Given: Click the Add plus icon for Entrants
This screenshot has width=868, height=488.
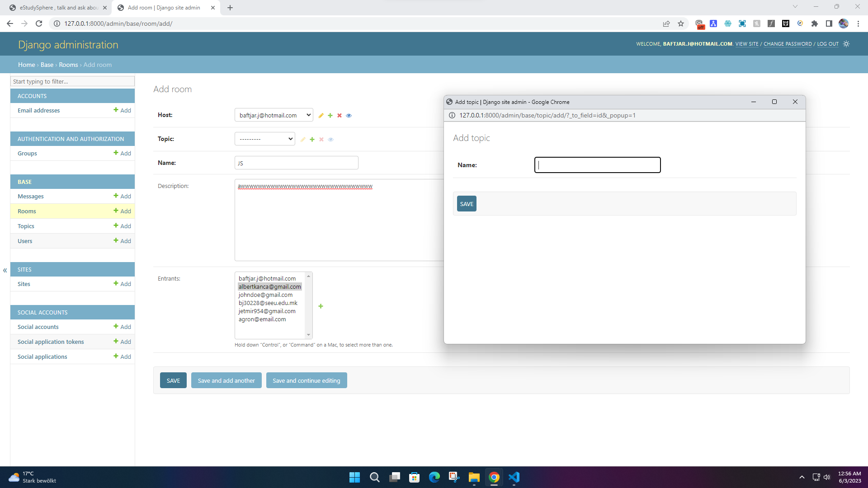Looking at the screenshot, I should 321,306.
